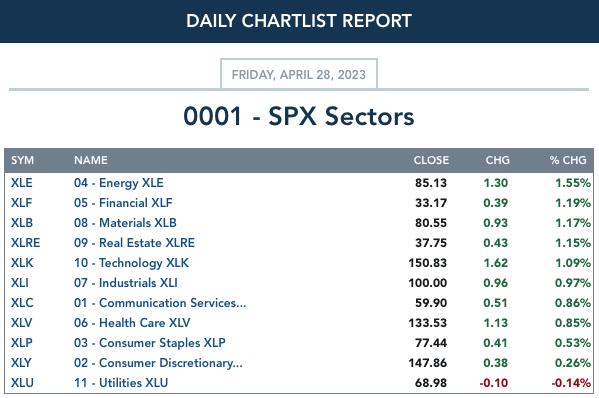Open 03 - Consumer Staples XLP chart
The image size is (599, 398).
click(x=150, y=343)
